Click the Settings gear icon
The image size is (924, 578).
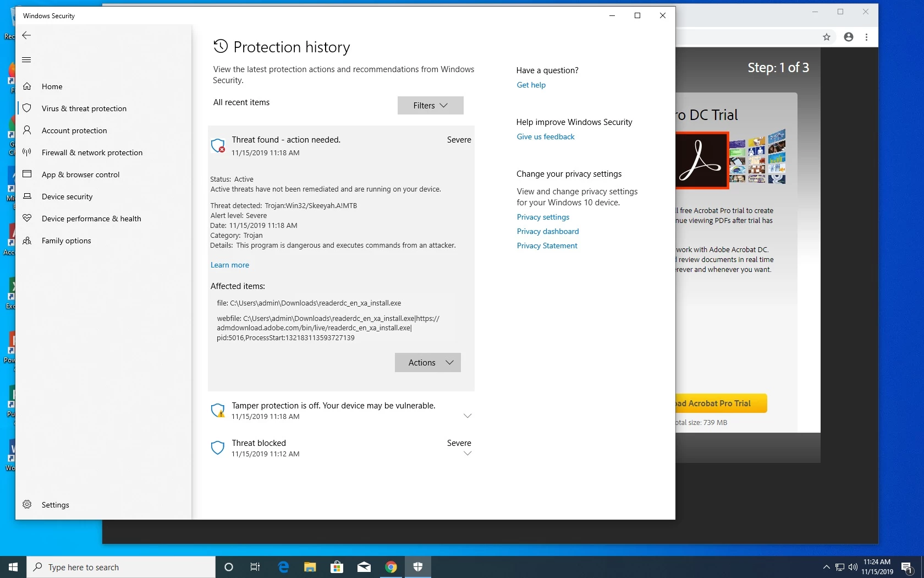click(27, 505)
